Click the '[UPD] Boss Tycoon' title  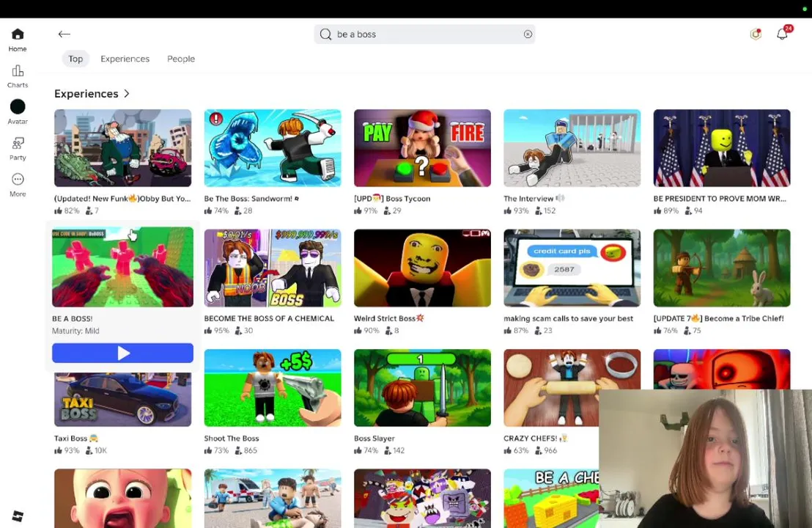click(392, 199)
